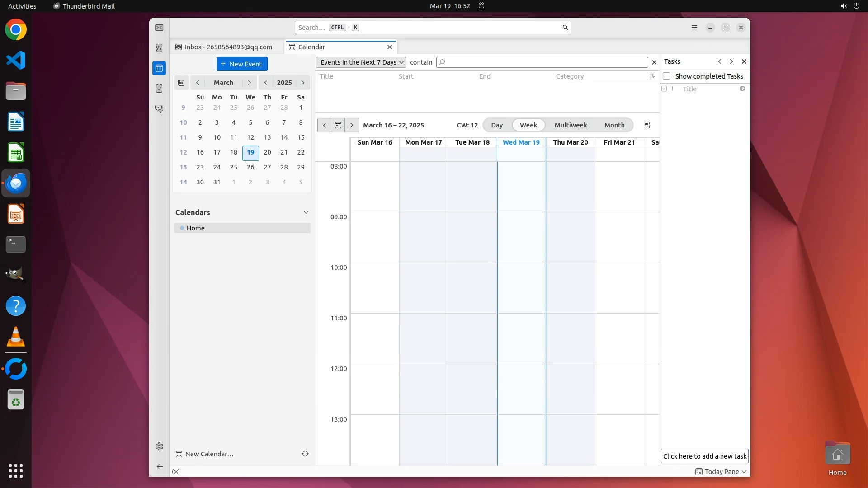Click the New Event button

[242, 64]
